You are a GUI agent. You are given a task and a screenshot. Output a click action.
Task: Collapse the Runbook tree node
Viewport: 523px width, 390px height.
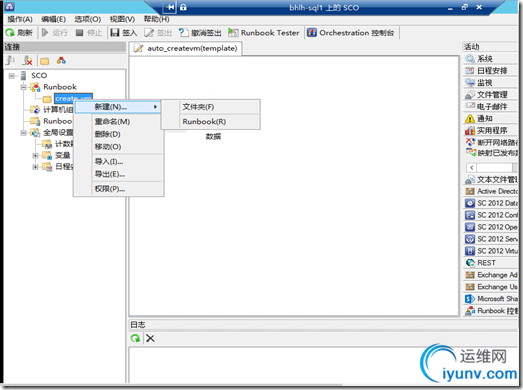23,87
